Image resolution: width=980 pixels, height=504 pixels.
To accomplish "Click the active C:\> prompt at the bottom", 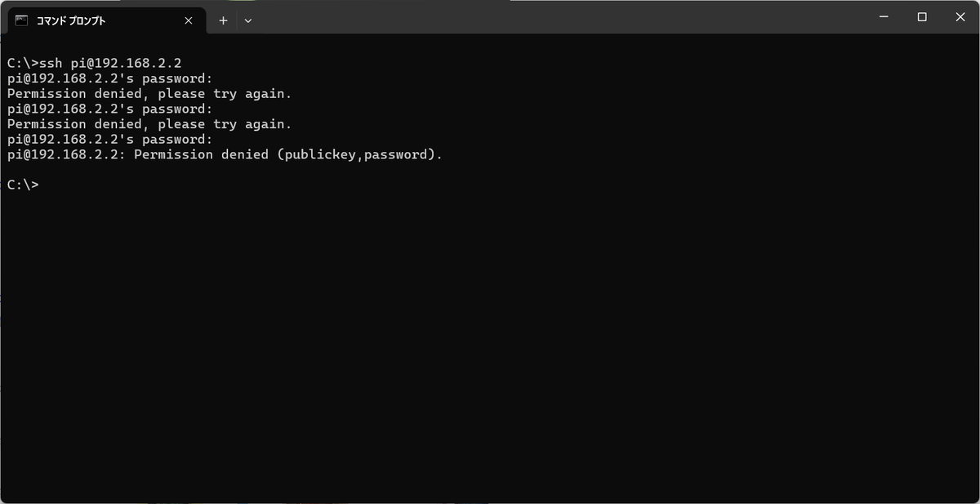I will [x=23, y=185].
